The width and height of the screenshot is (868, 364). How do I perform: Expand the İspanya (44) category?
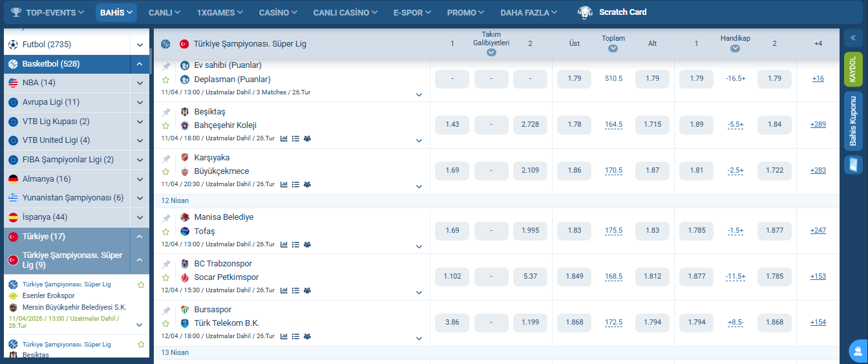(140, 217)
